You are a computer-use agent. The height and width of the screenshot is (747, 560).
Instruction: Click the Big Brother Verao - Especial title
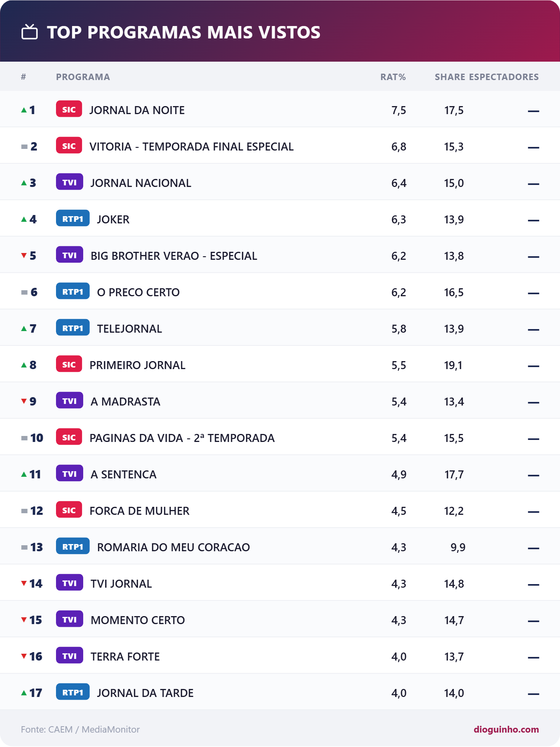click(174, 256)
